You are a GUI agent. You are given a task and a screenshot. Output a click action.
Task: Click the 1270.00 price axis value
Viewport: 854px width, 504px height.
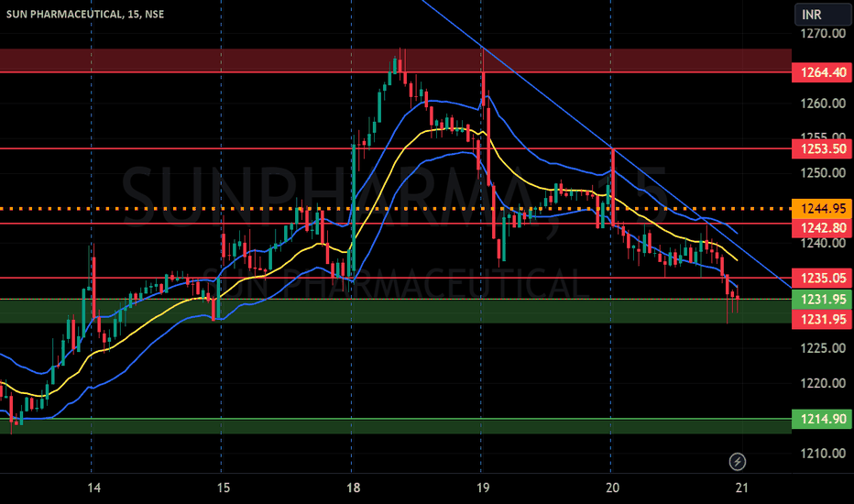[x=823, y=34]
